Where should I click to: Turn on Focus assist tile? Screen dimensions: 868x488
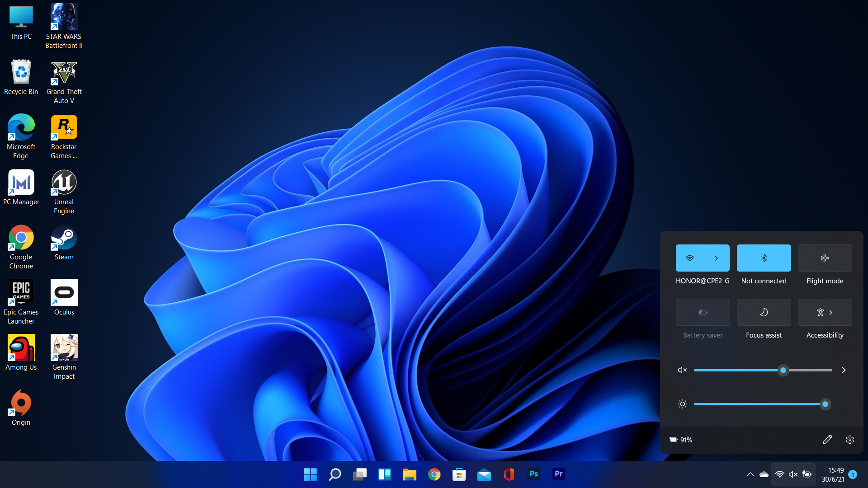tap(764, 312)
